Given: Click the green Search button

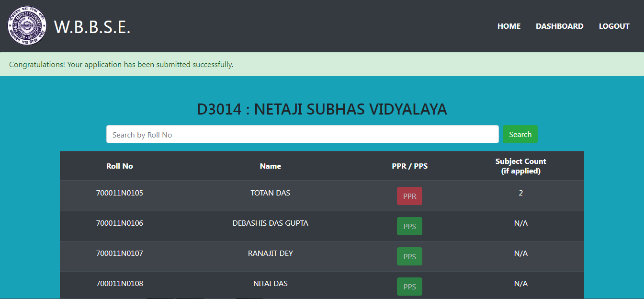Looking at the screenshot, I should (520, 135).
